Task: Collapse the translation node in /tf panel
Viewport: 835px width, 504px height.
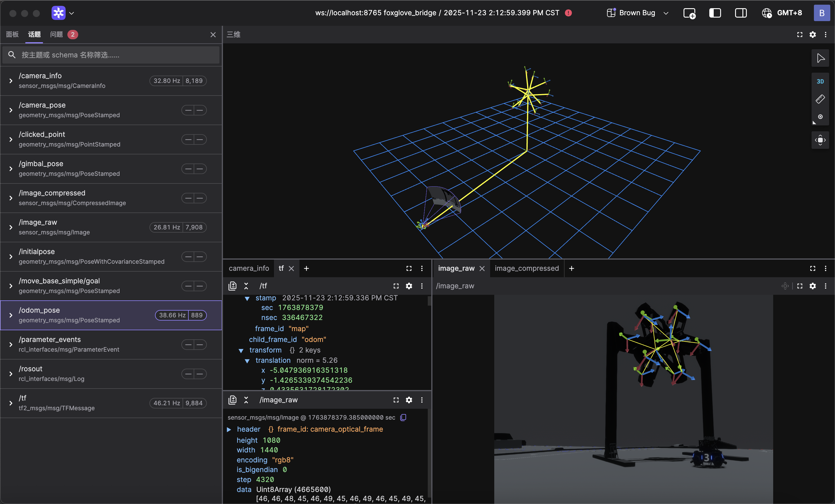Action: click(x=247, y=361)
